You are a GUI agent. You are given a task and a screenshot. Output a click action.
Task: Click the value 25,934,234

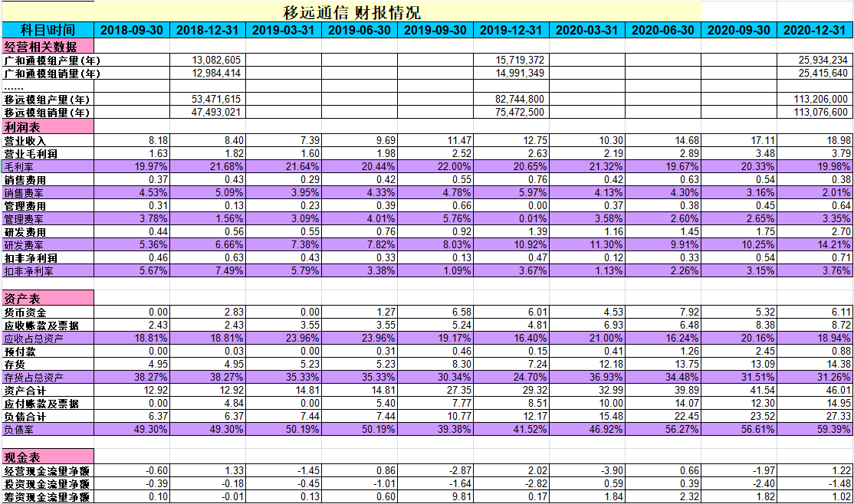coord(823,60)
